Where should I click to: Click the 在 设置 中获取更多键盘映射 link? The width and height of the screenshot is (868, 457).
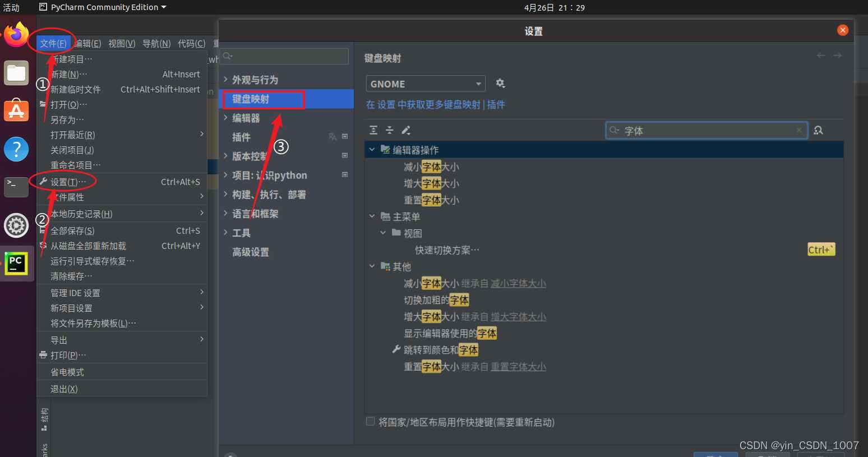423,105
